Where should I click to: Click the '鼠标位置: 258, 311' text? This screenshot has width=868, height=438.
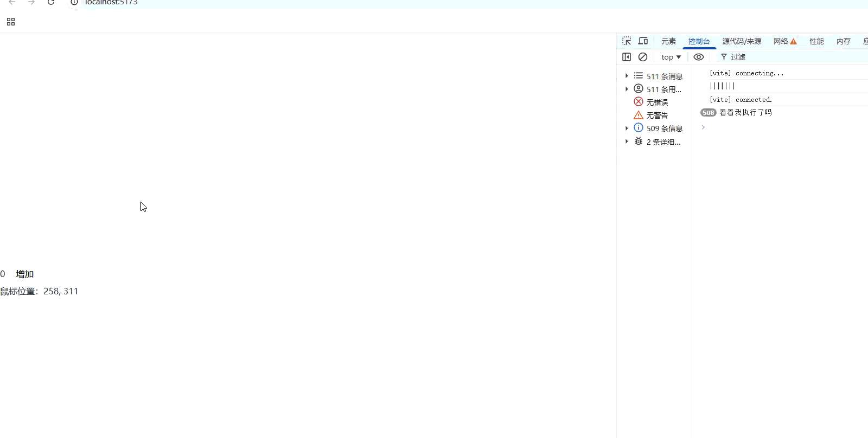[x=39, y=292]
